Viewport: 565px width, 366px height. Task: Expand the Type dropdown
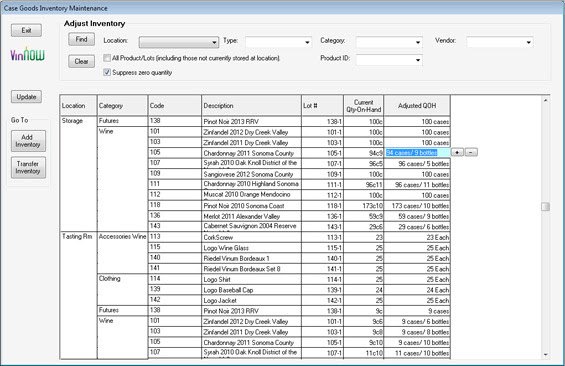click(278, 42)
